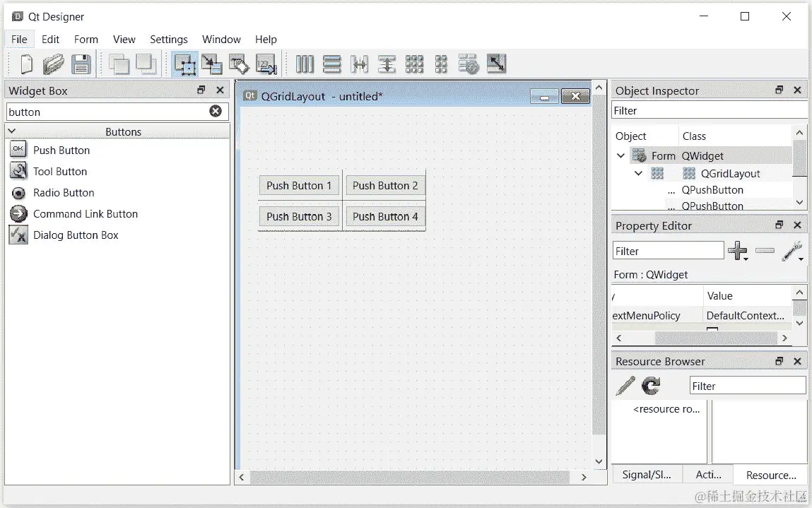
Task: Select the Form QWidget row in Object Inspector
Action: (710, 156)
